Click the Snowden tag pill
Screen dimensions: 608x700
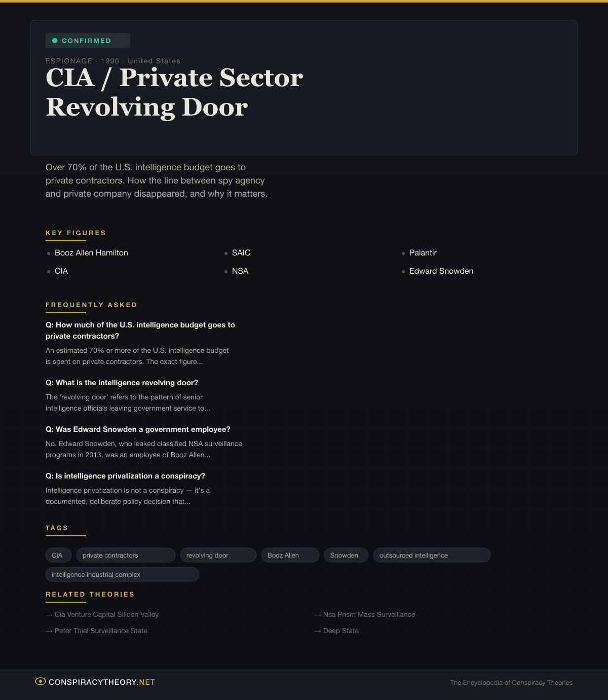[346, 555]
